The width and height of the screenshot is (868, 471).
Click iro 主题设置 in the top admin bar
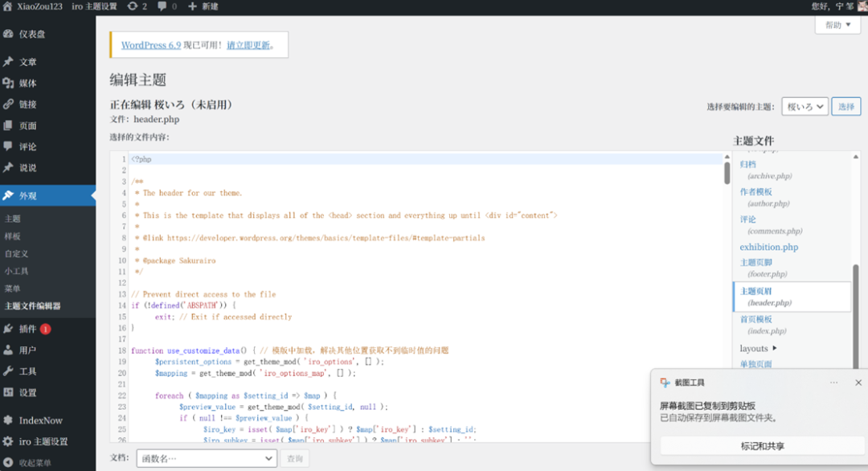point(94,6)
